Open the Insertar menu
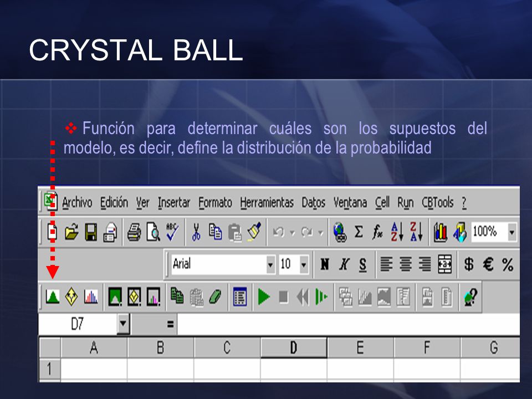 173,203
